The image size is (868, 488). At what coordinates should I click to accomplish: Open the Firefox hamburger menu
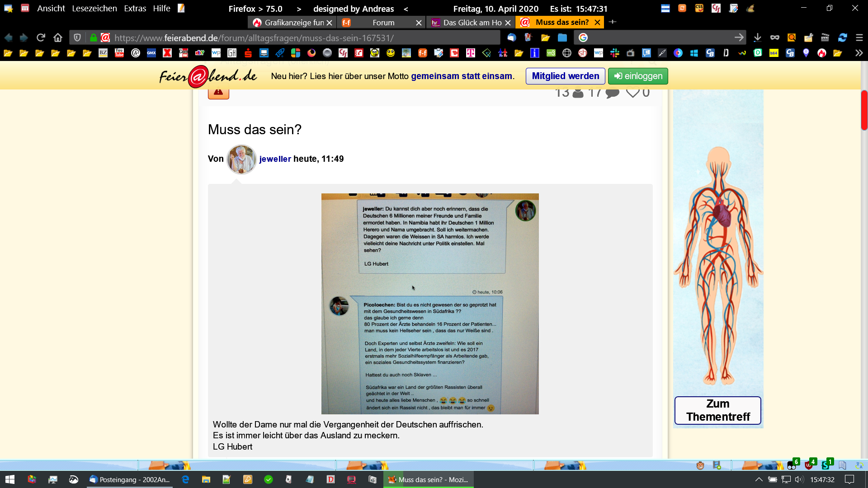click(x=859, y=38)
